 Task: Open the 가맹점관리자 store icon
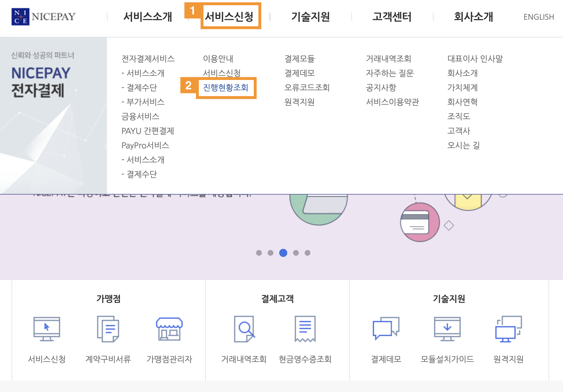(169, 329)
